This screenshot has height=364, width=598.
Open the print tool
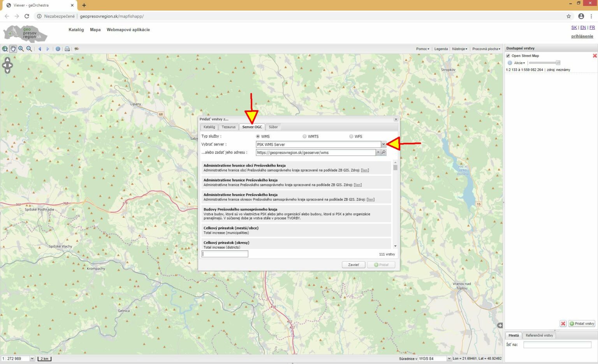[67, 49]
